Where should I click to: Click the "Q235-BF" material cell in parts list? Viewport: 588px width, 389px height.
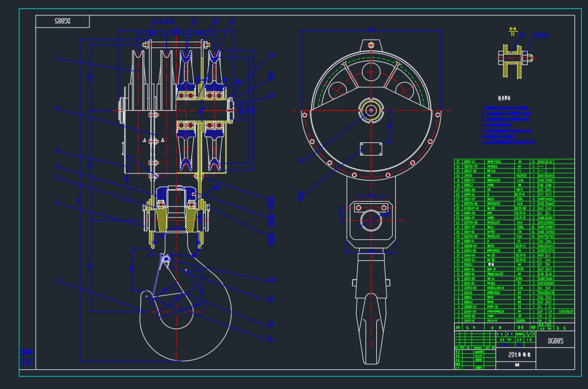click(521, 208)
